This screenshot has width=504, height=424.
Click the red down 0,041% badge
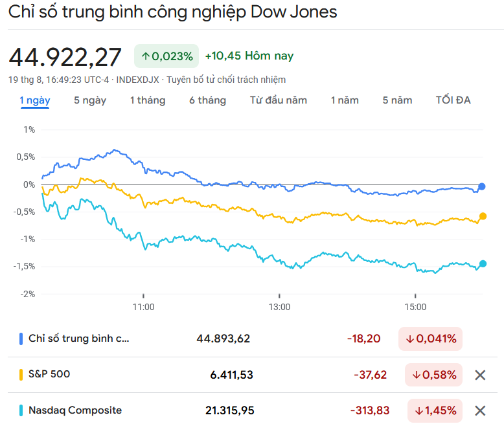[430, 339]
